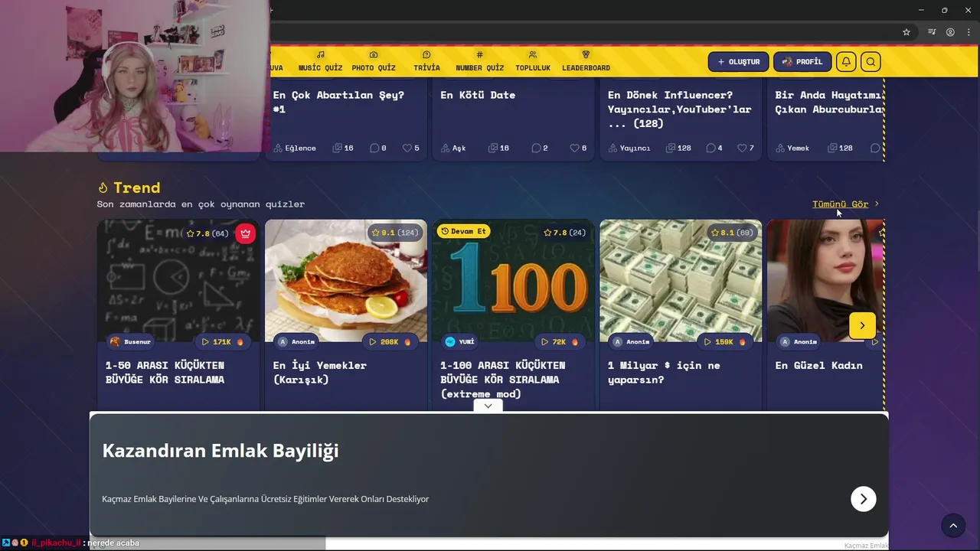This screenshot has width=980, height=551.
Task: Open the 1-50 Arası Küçükten Büyüğe quiz title
Action: click(x=165, y=373)
